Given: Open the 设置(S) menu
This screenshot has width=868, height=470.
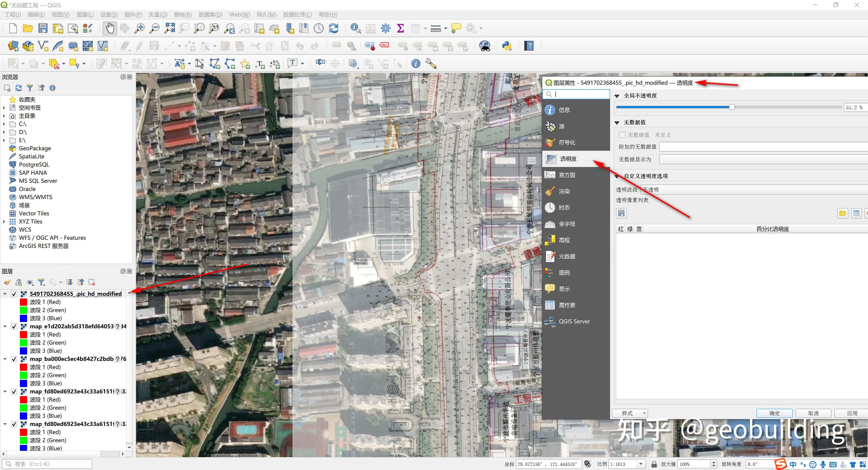Looking at the screenshot, I should point(108,14).
